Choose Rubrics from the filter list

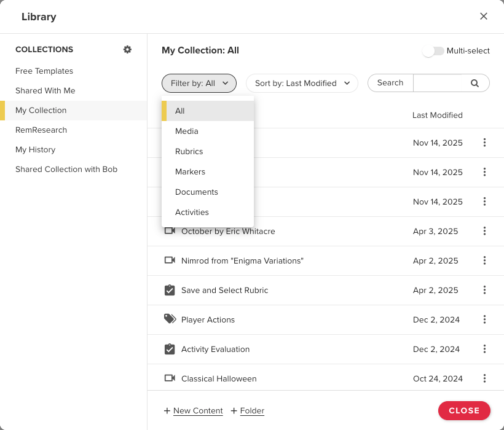(189, 151)
